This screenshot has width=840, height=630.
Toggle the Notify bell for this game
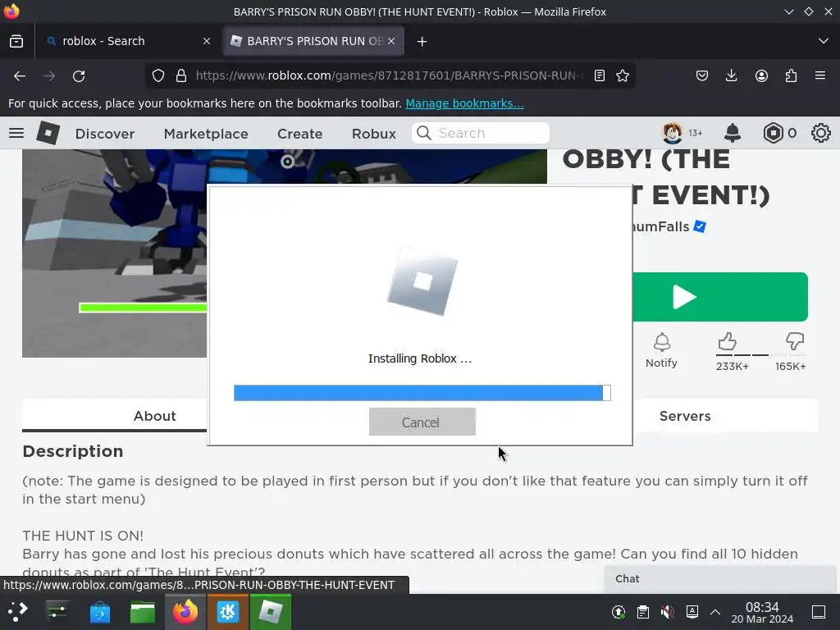point(662,350)
